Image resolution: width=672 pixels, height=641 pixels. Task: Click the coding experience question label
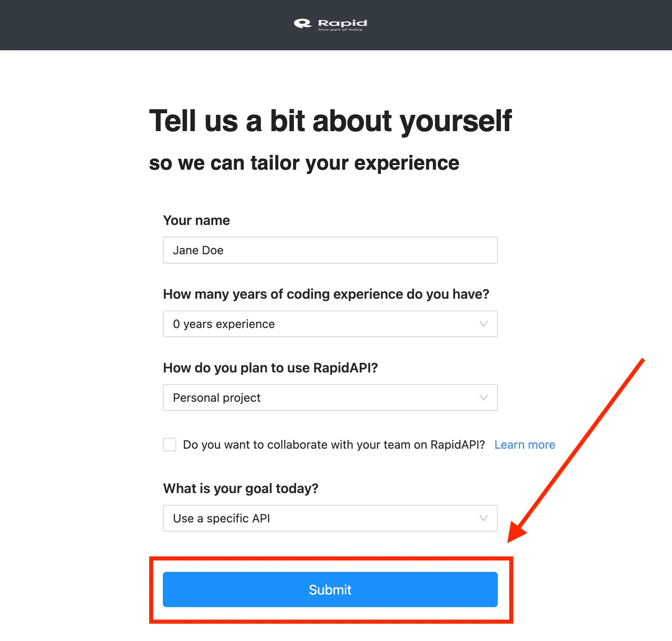[x=326, y=294]
